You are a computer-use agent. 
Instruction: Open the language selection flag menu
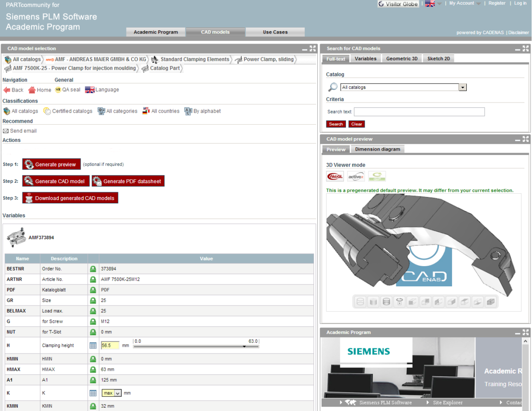tap(89, 90)
